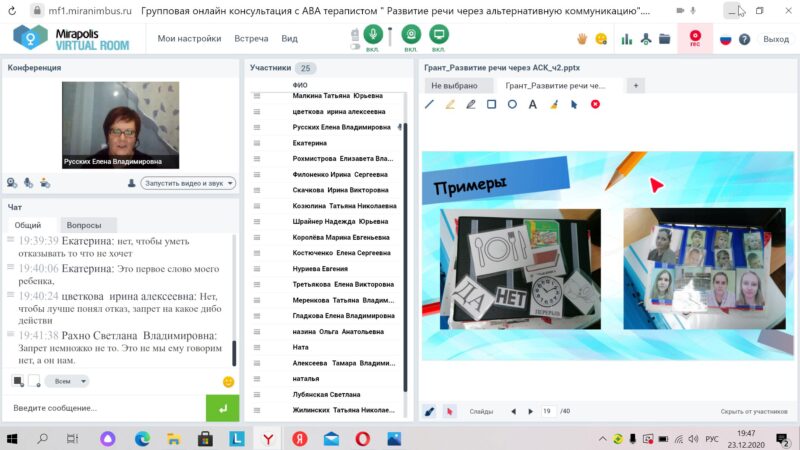
Task: Select participant Шрайнер Надежда Юрьевна
Action: coord(340,221)
